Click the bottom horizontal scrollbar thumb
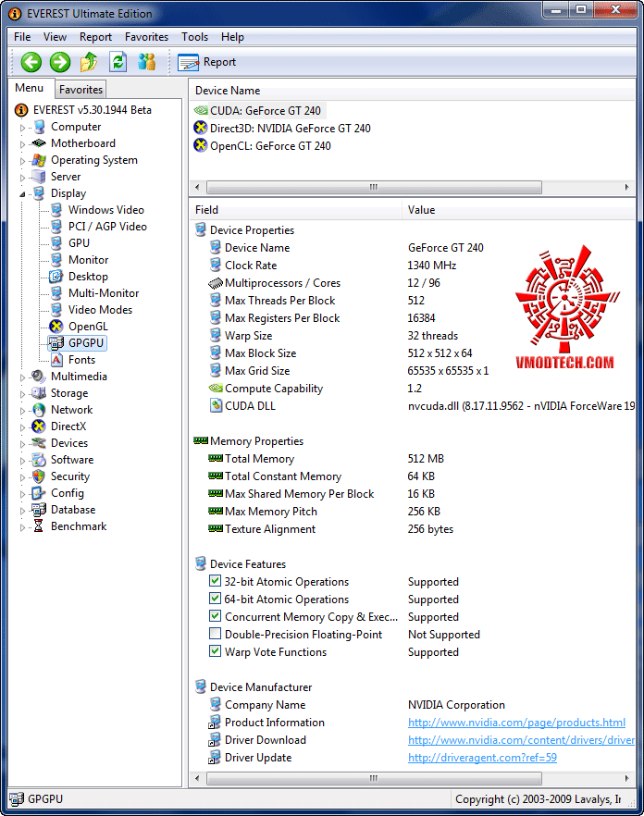The image size is (644, 816). click(x=374, y=779)
